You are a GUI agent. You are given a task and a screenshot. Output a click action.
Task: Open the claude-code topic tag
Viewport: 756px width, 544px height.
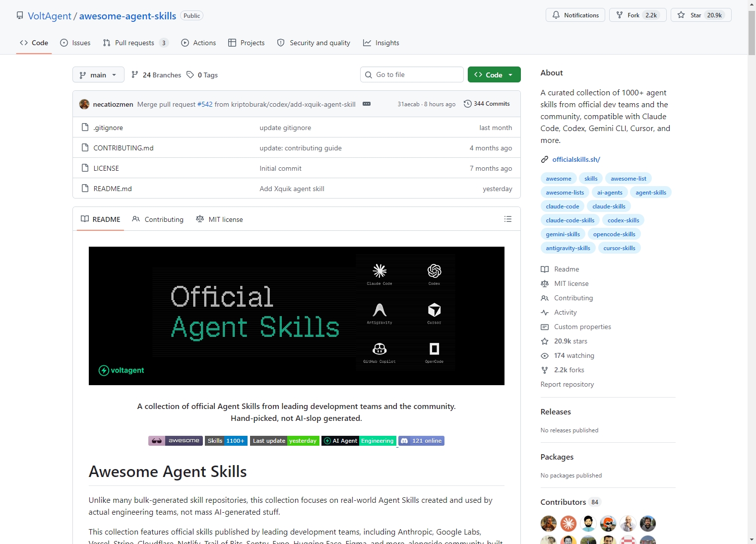(x=563, y=206)
